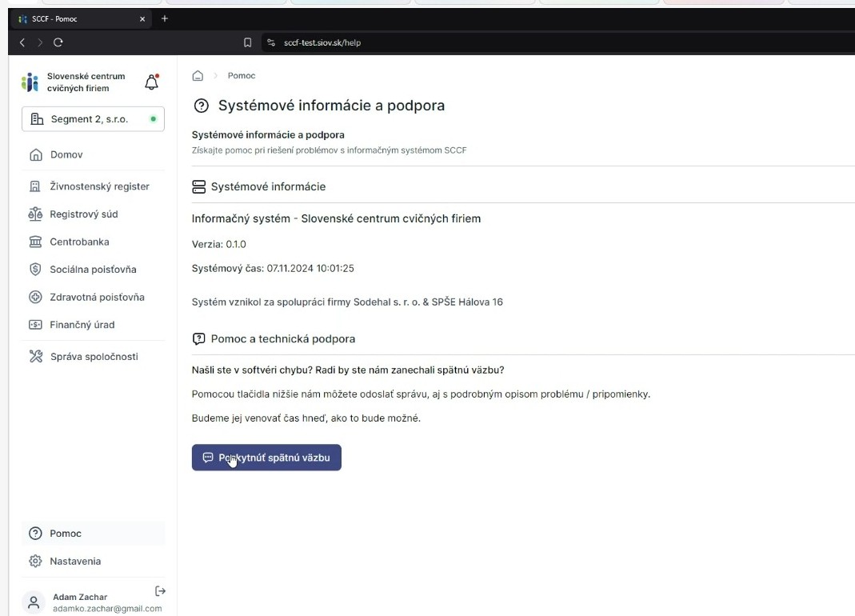Click the browser address bar URL
Viewport: 855px width, 616px height.
tap(322, 42)
